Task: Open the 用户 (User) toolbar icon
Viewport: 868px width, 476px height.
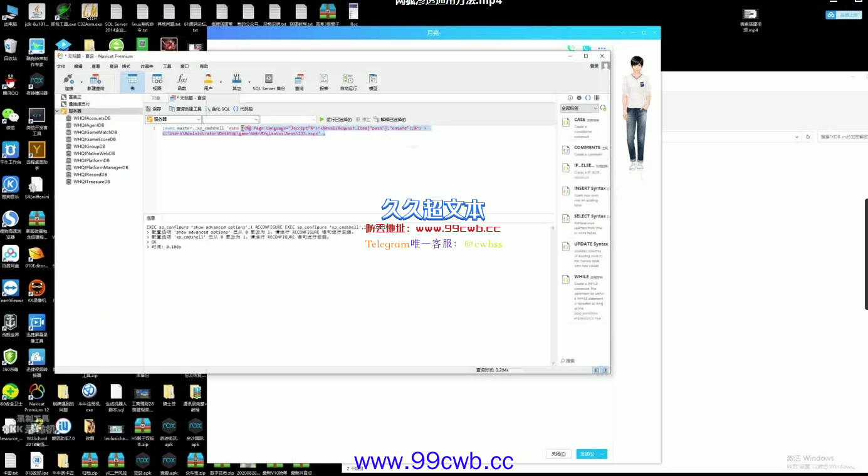Action: click(208, 82)
